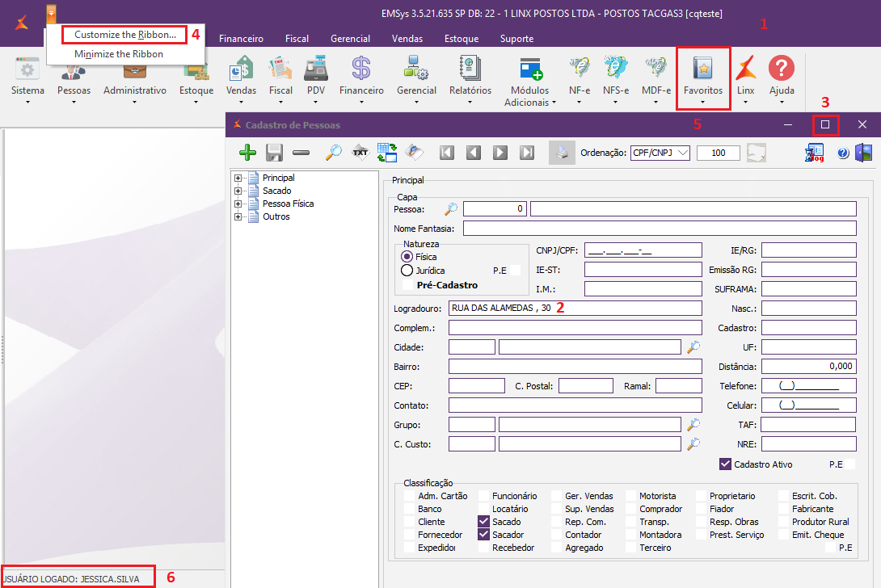881x588 pixels.
Task: Choose Customize the Ribbon menu entry
Action: (124, 35)
